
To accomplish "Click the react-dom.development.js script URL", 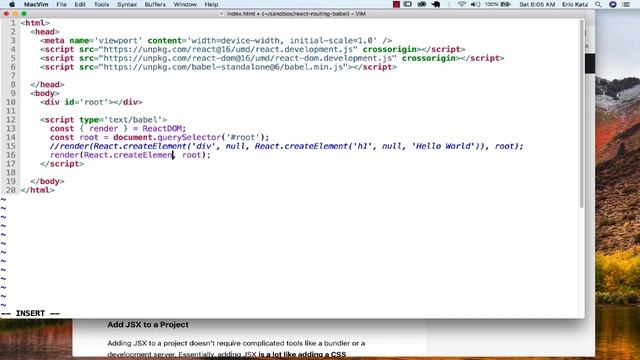I will [x=248, y=58].
